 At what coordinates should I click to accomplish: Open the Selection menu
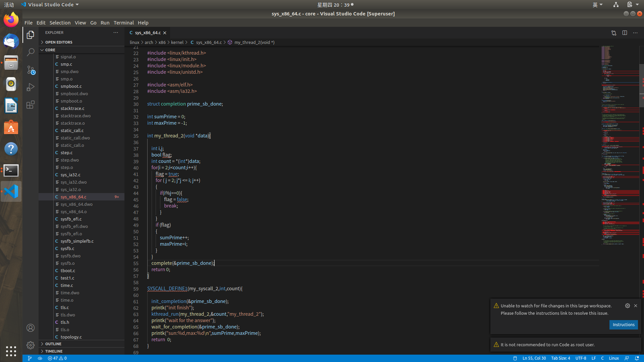tap(60, 23)
